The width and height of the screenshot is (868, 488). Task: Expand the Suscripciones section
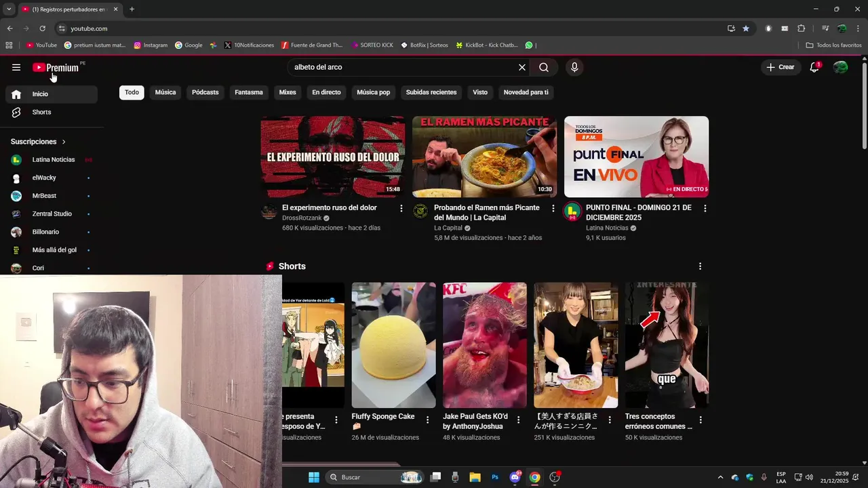point(39,142)
